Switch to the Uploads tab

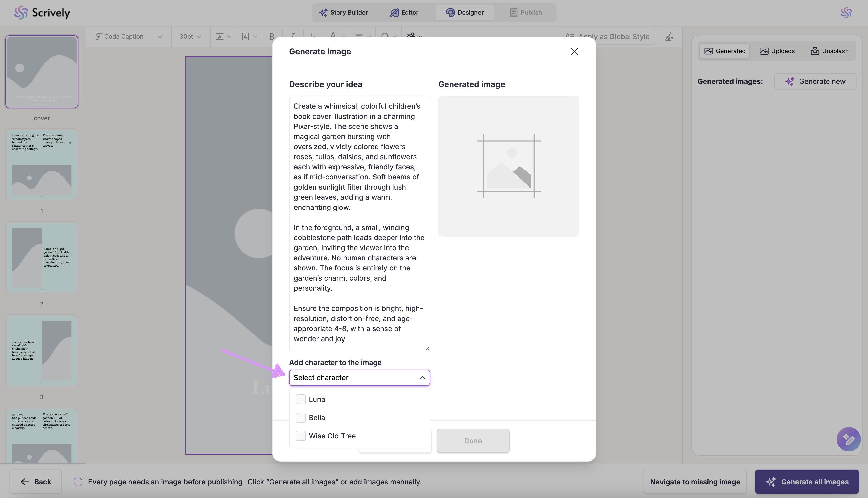(777, 51)
